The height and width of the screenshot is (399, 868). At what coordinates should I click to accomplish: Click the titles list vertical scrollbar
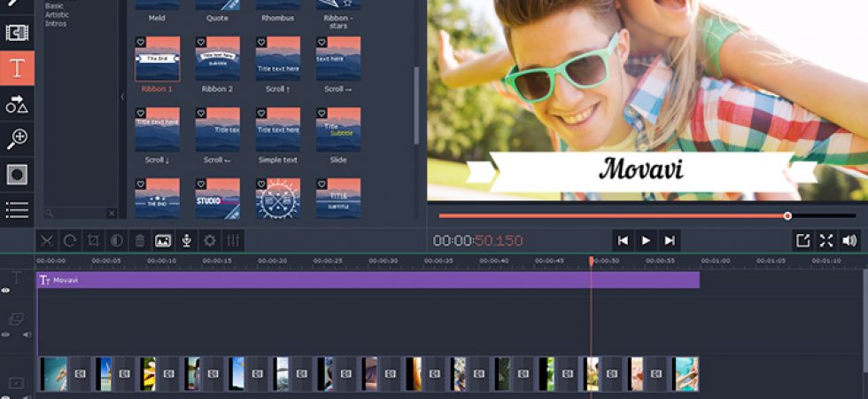(416, 106)
